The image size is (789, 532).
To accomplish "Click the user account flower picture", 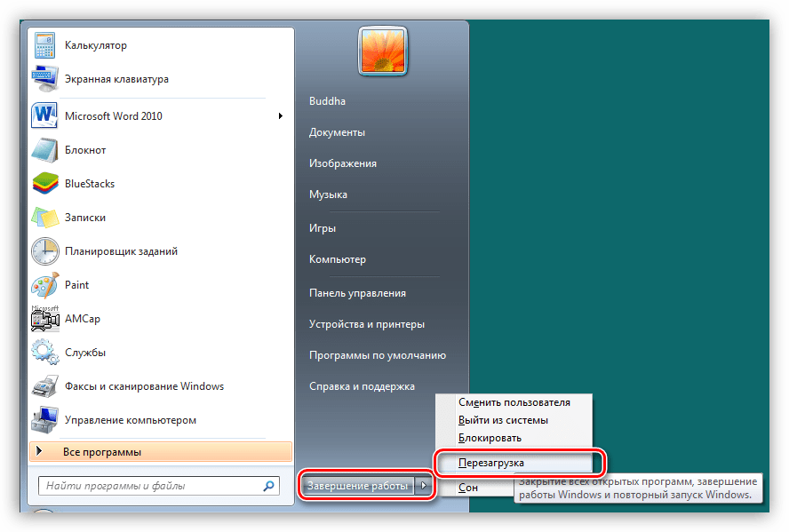I will click(384, 50).
